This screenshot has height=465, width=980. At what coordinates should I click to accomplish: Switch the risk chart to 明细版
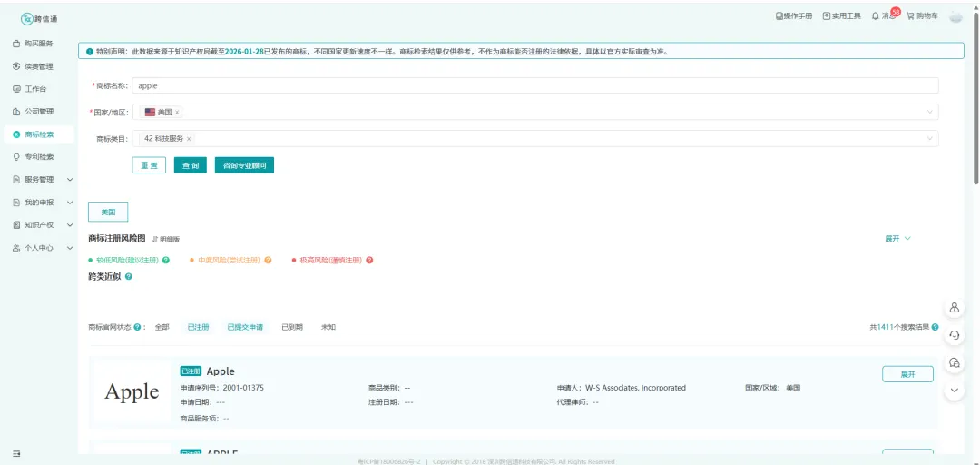coord(166,239)
